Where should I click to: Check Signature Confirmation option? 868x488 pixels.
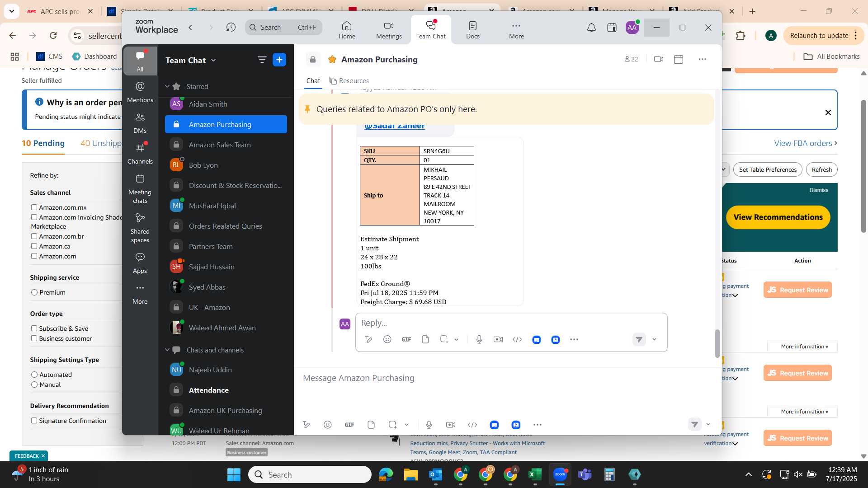pyautogui.click(x=34, y=421)
